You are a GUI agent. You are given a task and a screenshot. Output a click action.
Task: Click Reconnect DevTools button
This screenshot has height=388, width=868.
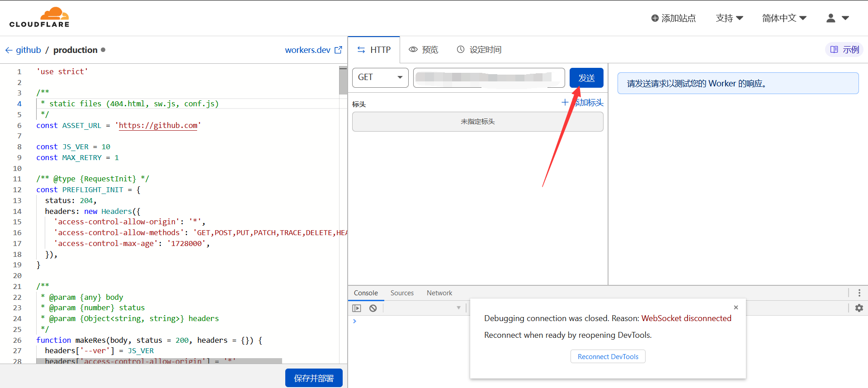pos(608,356)
